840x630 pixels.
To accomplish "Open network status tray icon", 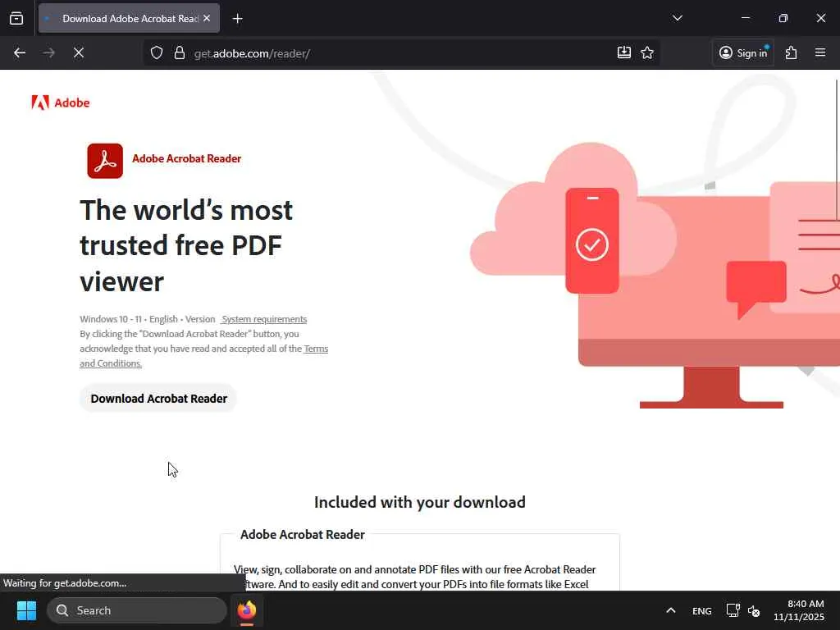I will 733,610.
